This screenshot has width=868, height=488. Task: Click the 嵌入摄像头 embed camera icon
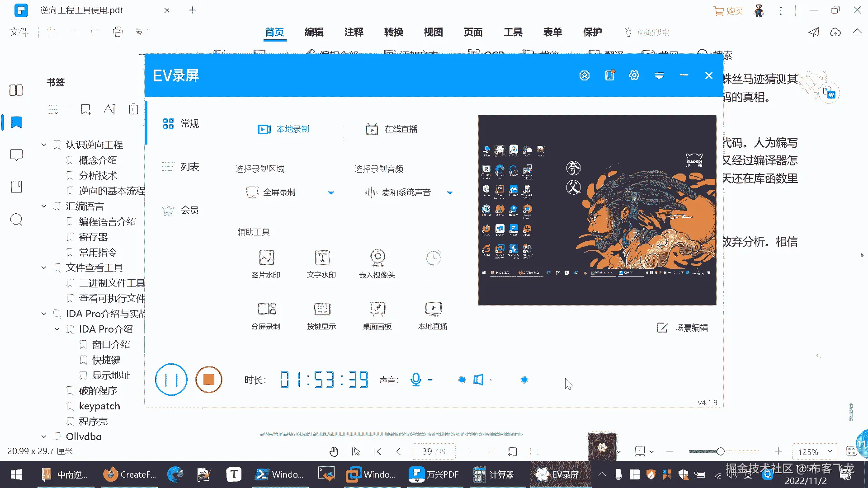pyautogui.click(x=377, y=258)
